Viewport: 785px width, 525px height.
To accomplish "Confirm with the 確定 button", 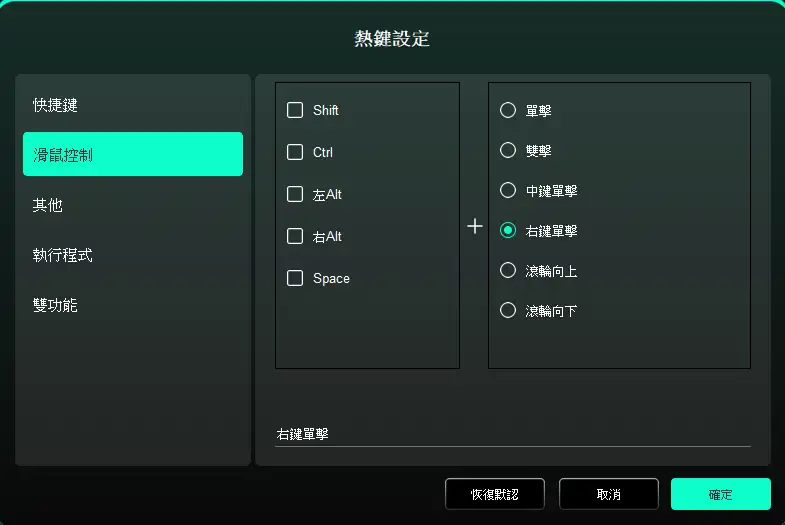I will click(x=720, y=494).
